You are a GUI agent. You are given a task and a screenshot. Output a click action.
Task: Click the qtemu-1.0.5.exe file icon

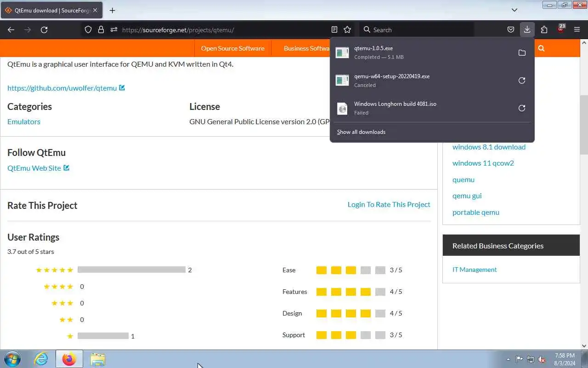click(x=342, y=53)
